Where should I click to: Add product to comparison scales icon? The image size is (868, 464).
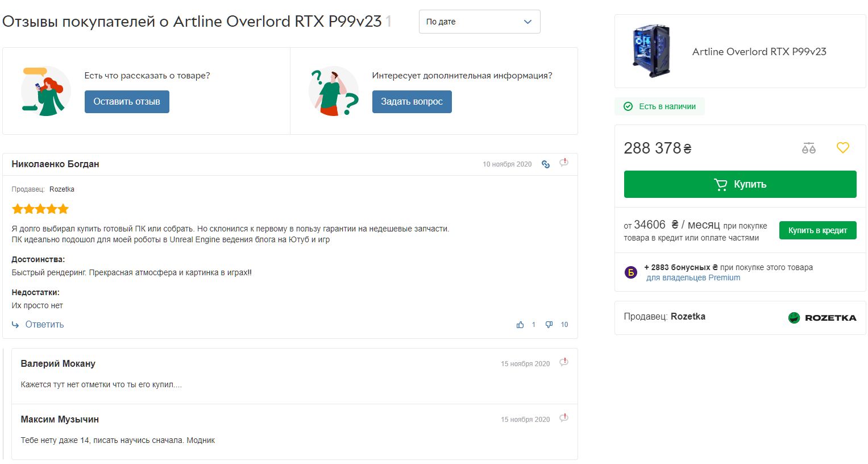[x=808, y=148]
